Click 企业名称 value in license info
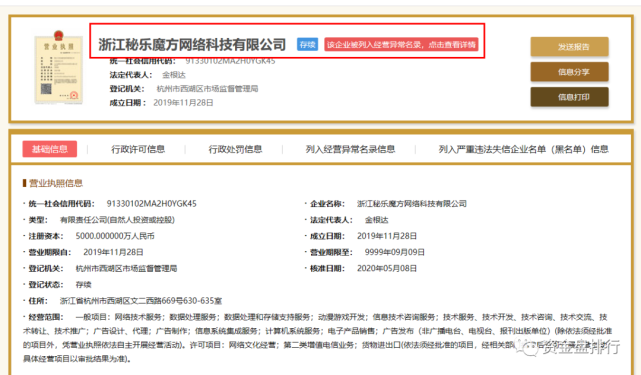Screen dimensions: 641x375 pyautogui.click(x=412, y=203)
